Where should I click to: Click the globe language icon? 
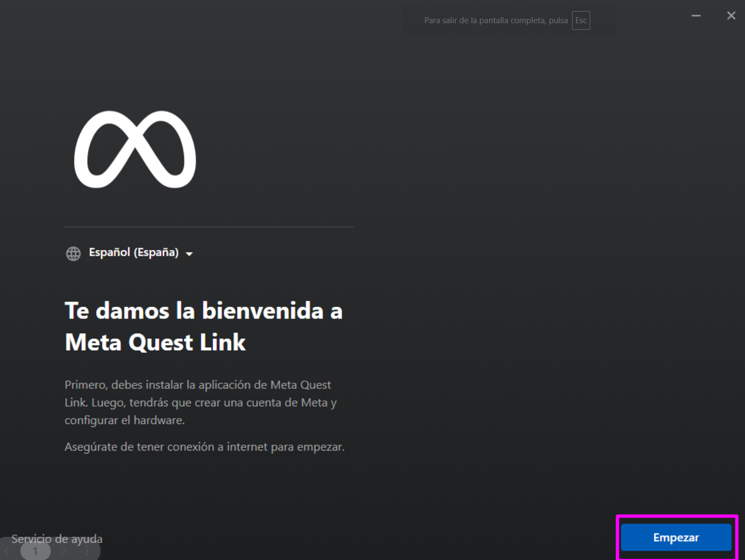click(74, 253)
